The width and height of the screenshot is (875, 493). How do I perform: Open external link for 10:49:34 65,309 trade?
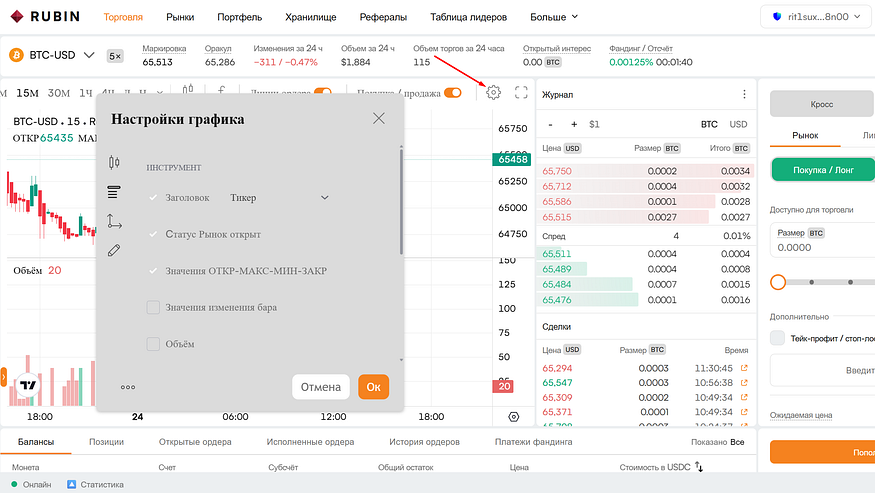[x=744, y=397]
